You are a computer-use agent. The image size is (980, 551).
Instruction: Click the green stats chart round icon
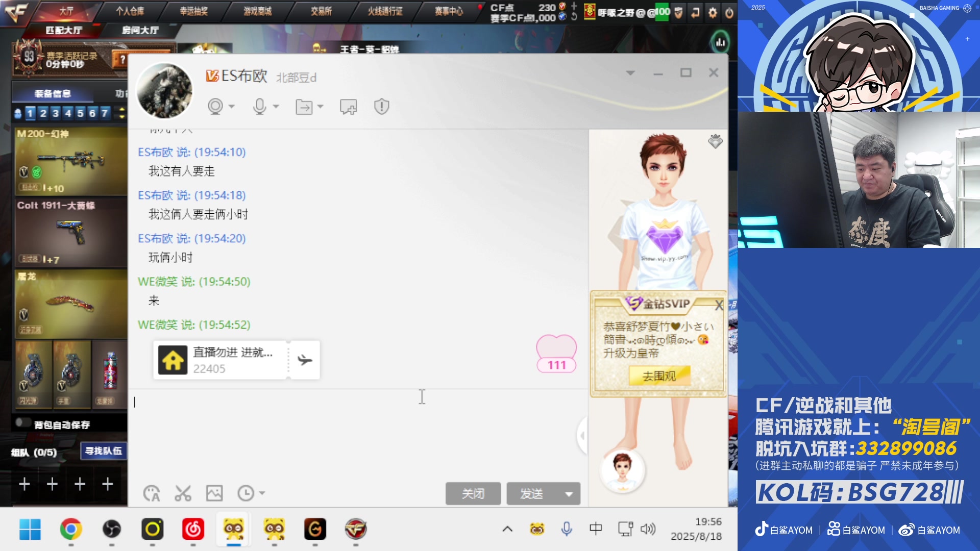(x=720, y=42)
